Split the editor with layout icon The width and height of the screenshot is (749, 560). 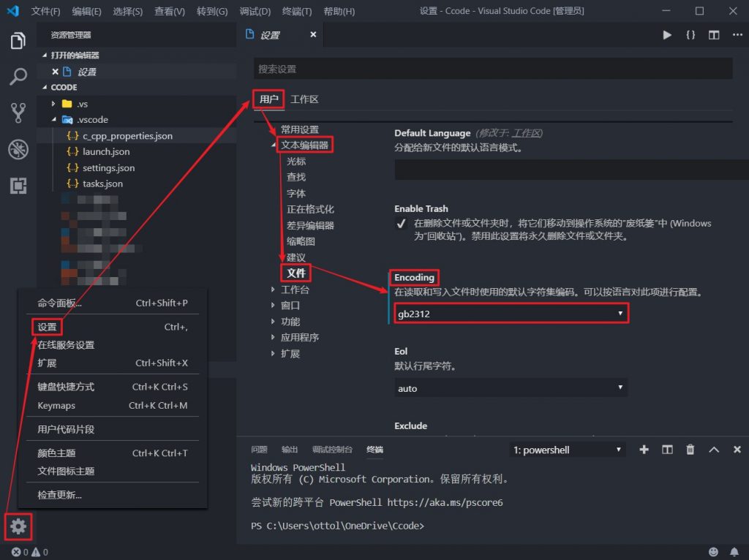click(x=714, y=35)
